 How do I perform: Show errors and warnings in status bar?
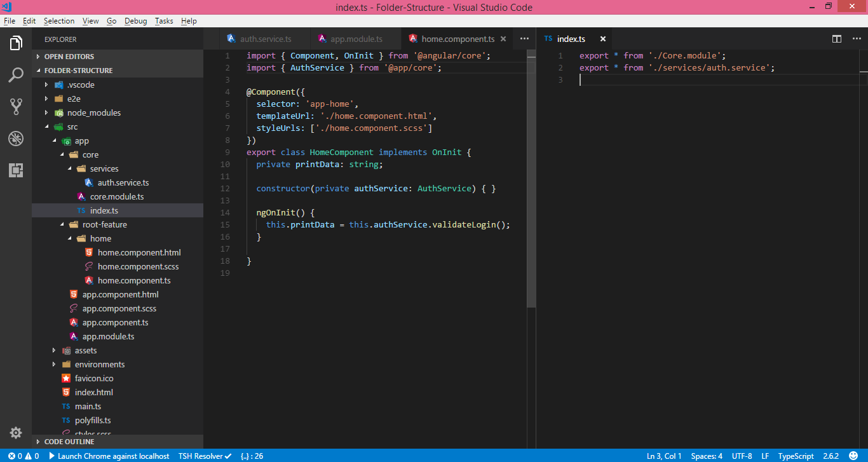tap(24, 456)
